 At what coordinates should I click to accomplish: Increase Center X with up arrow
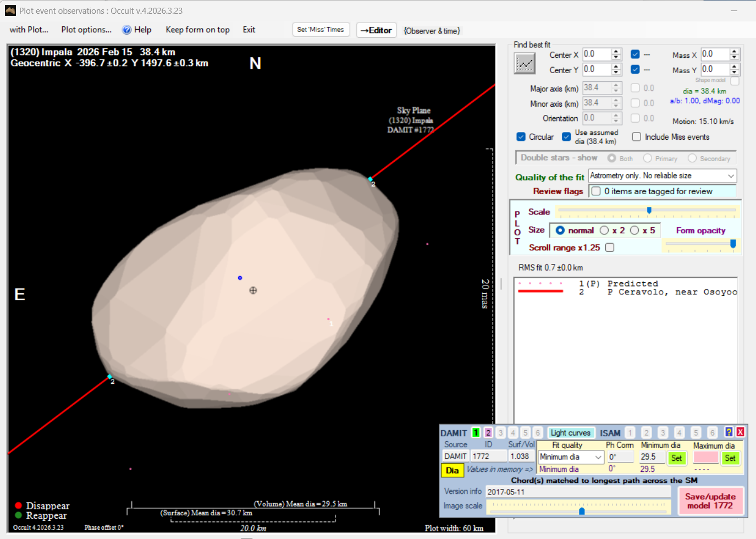click(616, 52)
